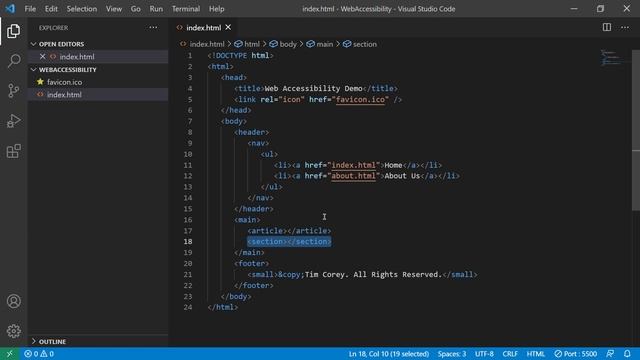
Task: Click the <header> tag on line 8
Action: click(251, 132)
